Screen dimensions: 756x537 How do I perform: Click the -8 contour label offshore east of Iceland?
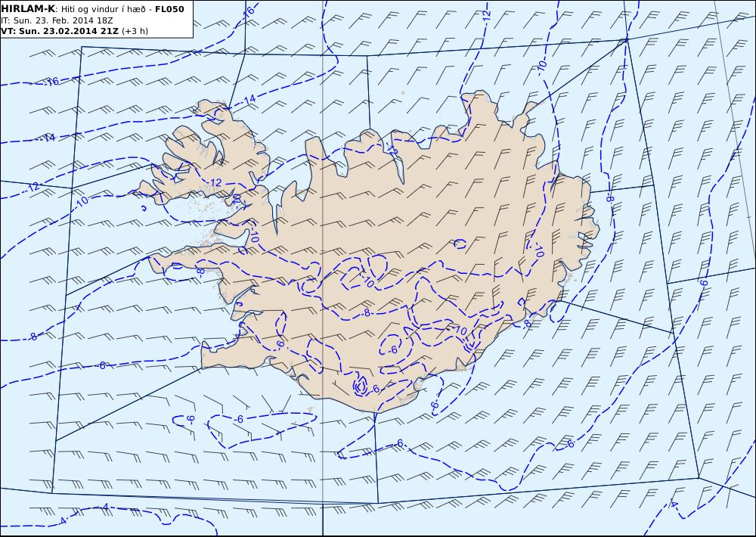(x=610, y=198)
